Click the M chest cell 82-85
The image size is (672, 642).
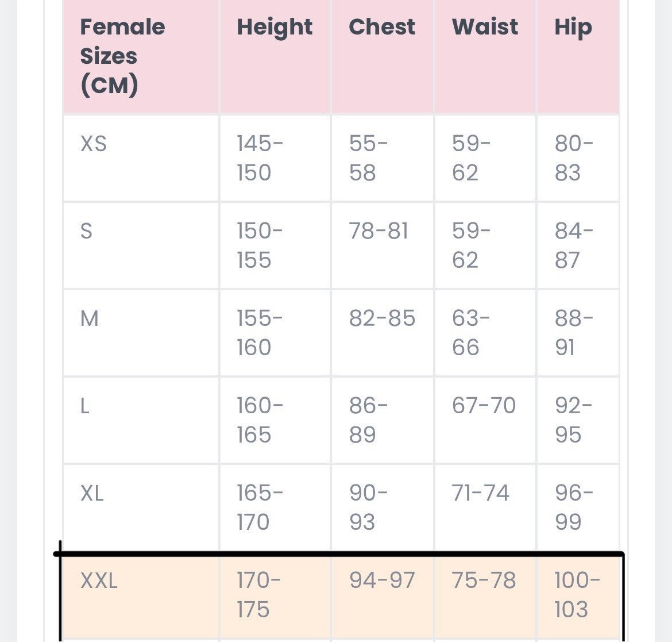coord(383,333)
